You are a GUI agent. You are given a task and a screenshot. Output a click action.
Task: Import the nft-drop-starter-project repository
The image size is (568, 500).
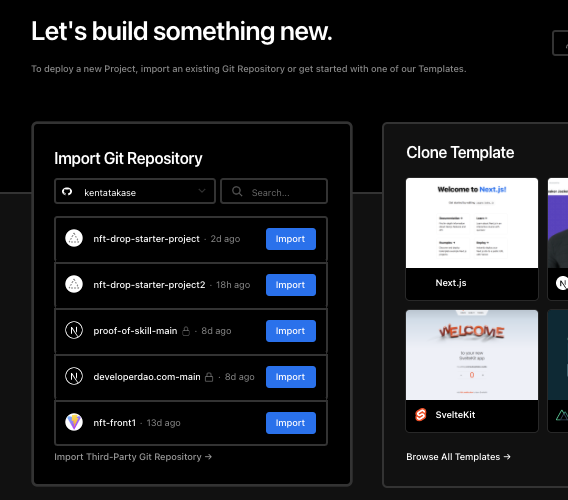click(291, 239)
